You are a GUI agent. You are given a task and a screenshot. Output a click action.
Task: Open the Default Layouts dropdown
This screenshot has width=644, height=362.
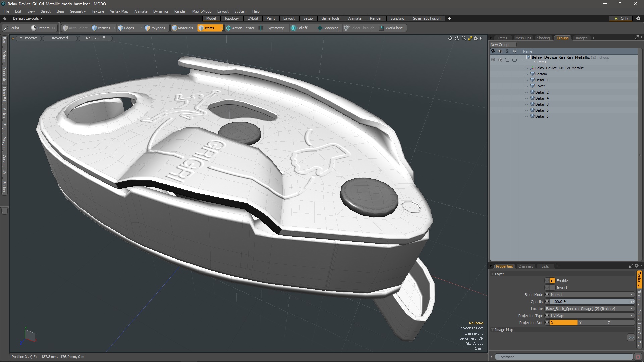(28, 18)
